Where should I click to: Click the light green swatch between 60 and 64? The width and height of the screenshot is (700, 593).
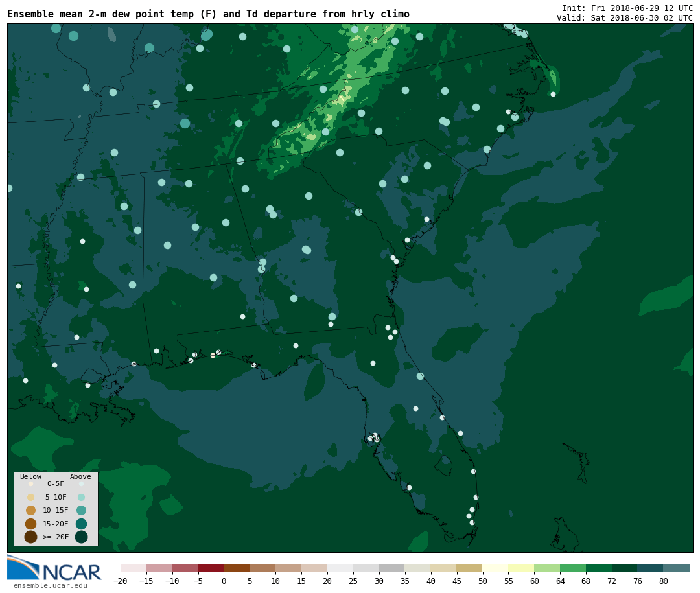[x=547, y=568]
